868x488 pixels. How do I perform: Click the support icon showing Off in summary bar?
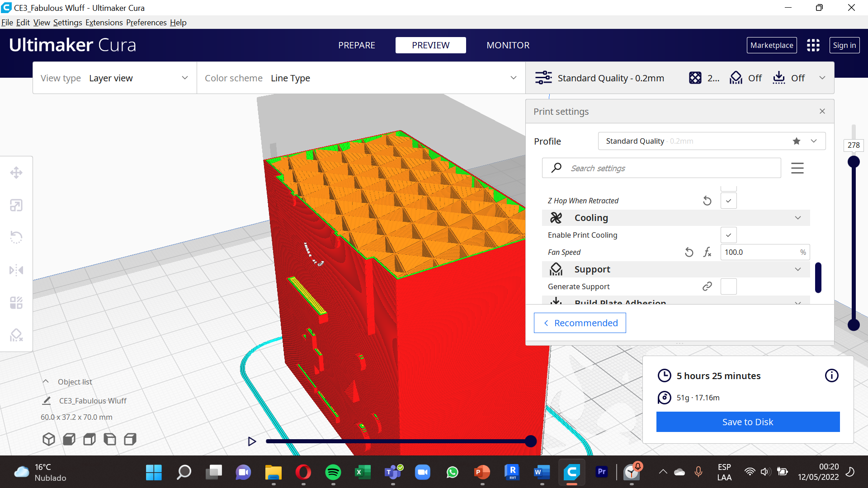tap(736, 78)
